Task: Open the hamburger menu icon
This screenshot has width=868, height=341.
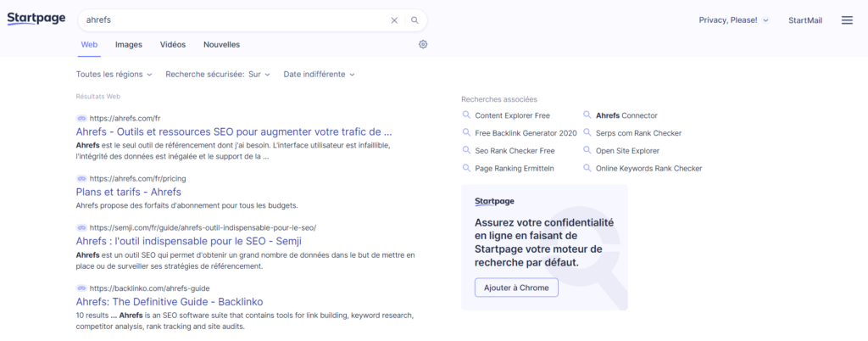Action: 846,20
